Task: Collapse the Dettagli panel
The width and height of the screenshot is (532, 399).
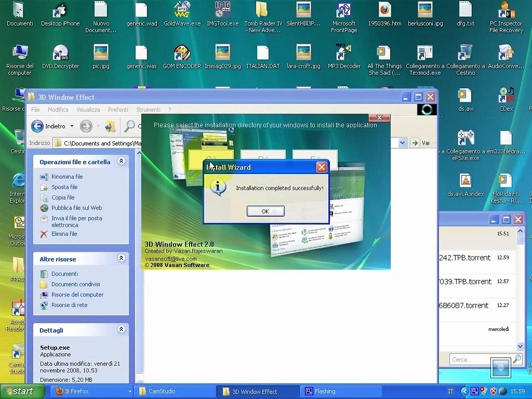Action: [x=121, y=329]
